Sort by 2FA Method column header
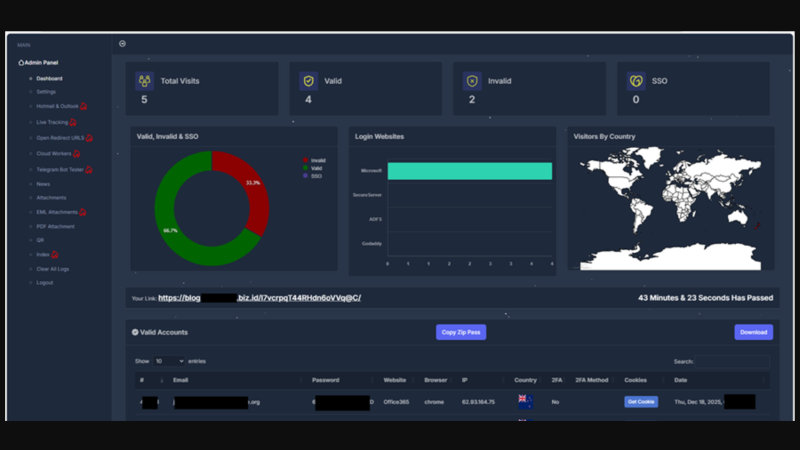 click(x=592, y=380)
